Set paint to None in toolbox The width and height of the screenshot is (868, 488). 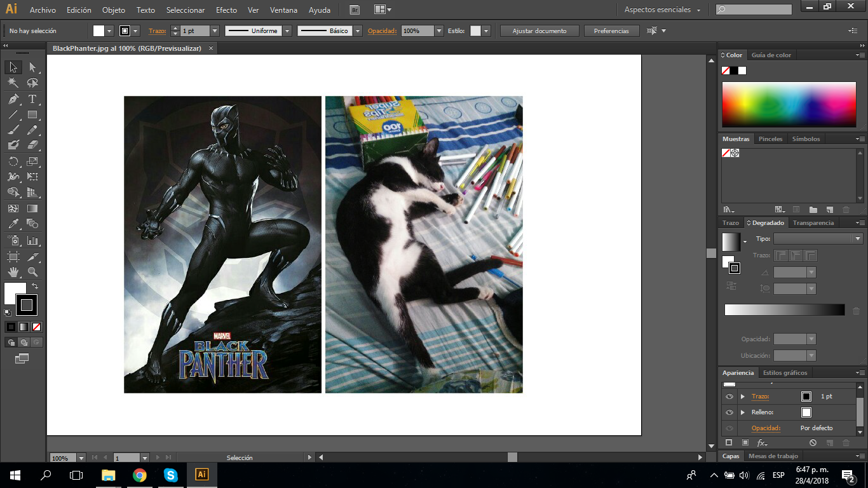pyautogui.click(x=37, y=327)
